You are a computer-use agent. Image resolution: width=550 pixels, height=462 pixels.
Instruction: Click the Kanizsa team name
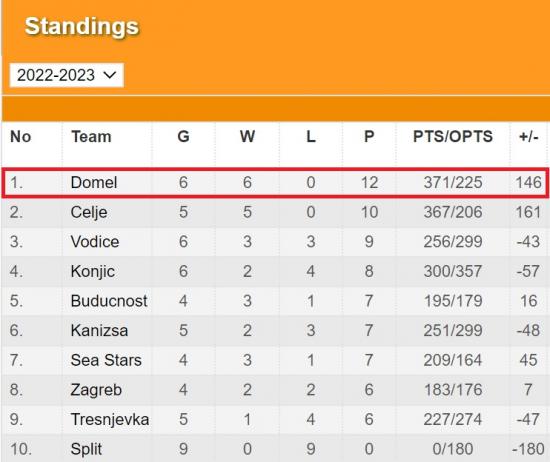[99, 330]
